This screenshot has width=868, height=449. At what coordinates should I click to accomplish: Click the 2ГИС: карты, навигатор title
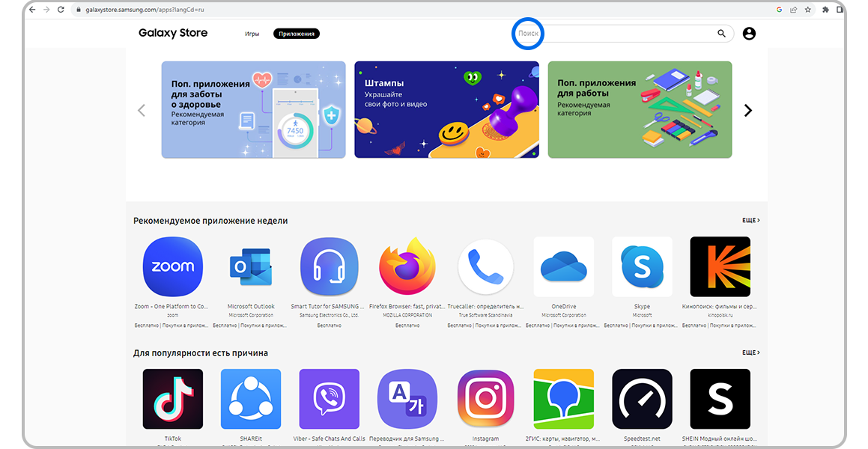click(562, 439)
